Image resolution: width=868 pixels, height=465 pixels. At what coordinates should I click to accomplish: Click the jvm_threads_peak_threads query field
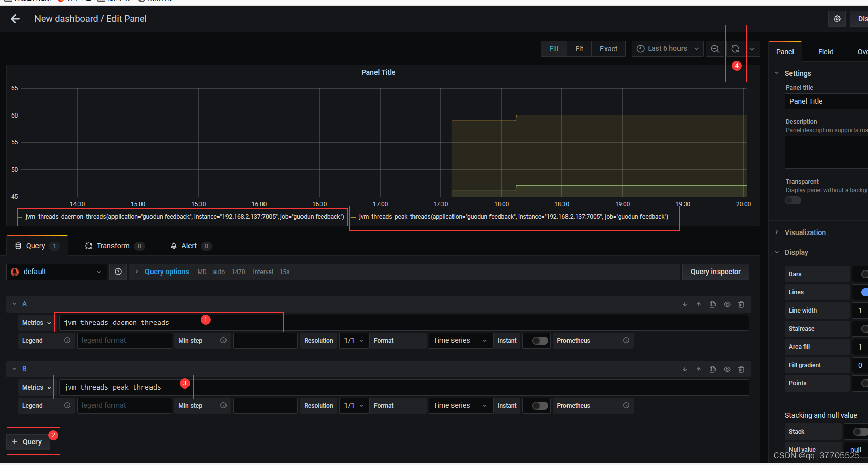(x=404, y=387)
